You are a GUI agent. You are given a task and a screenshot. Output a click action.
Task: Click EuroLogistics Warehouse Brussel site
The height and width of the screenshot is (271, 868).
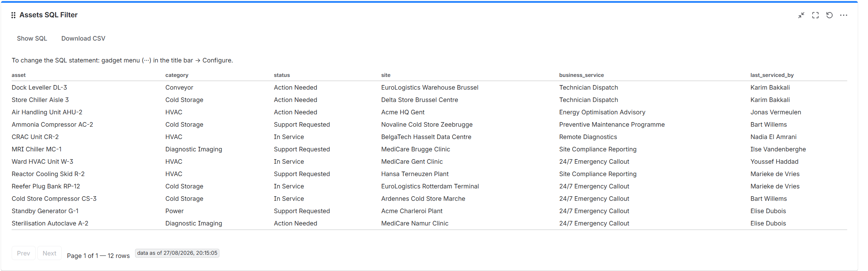click(430, 88)
